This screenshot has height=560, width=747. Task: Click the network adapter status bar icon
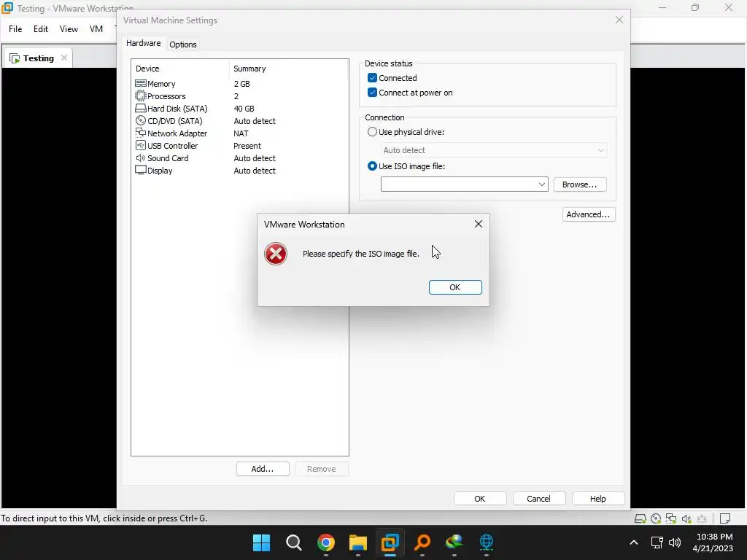671,518
